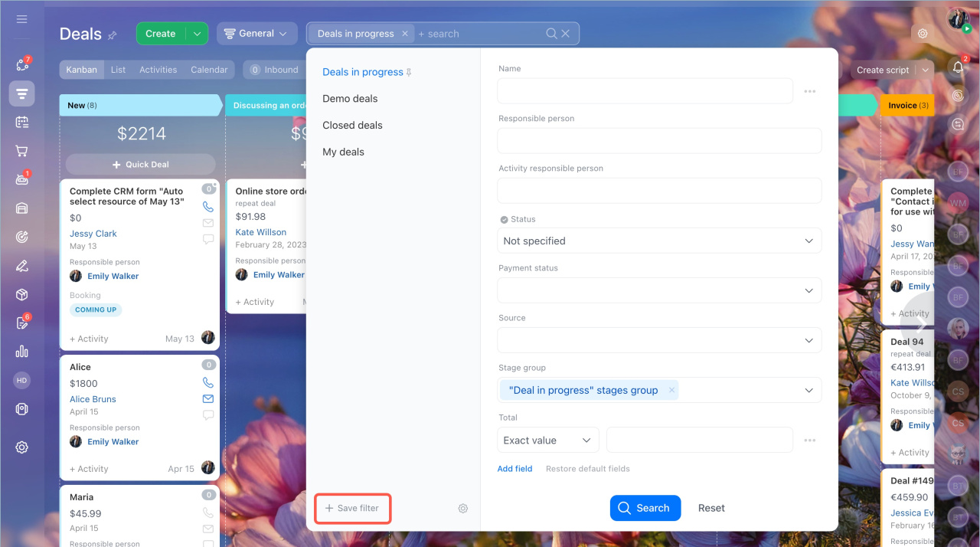Open the box inventory icon in sidebar
This screenshot has width=980, height=547.
[x=21, y=295]
